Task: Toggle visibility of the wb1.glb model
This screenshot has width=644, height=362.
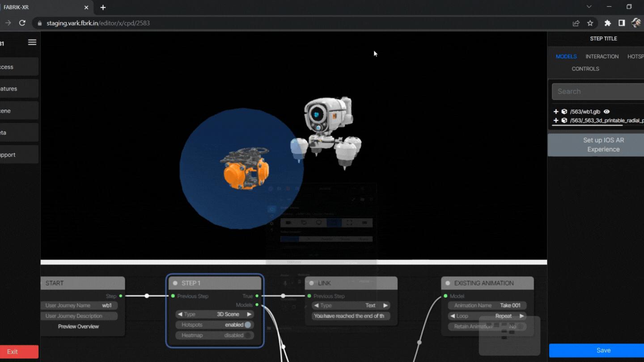Action: pos(606,112)
